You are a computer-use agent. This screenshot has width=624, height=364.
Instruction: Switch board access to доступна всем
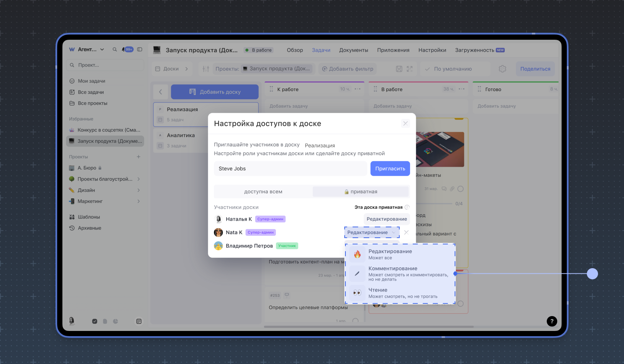(263, 192)
